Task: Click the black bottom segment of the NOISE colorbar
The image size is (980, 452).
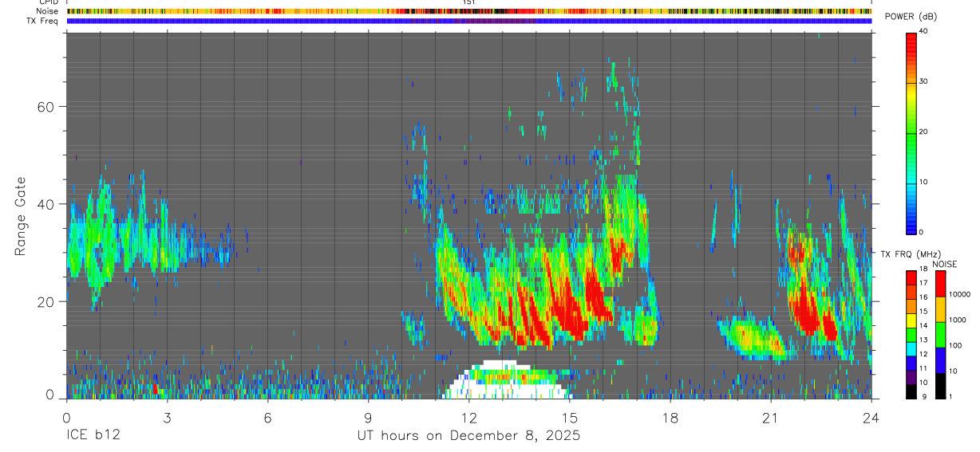Action: tap(940, 386)
